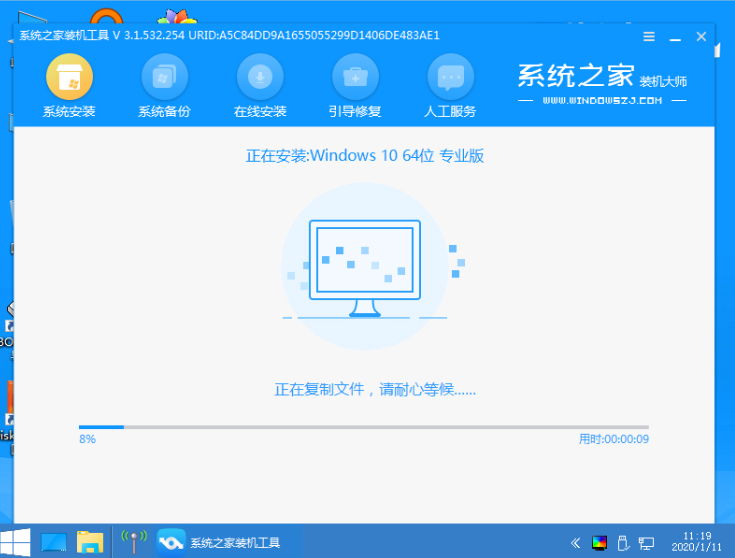Switch to 在线安装 tab label
The height and width of the screenshot is (558, 735).
pyautogui.click(x=260, y=112)
